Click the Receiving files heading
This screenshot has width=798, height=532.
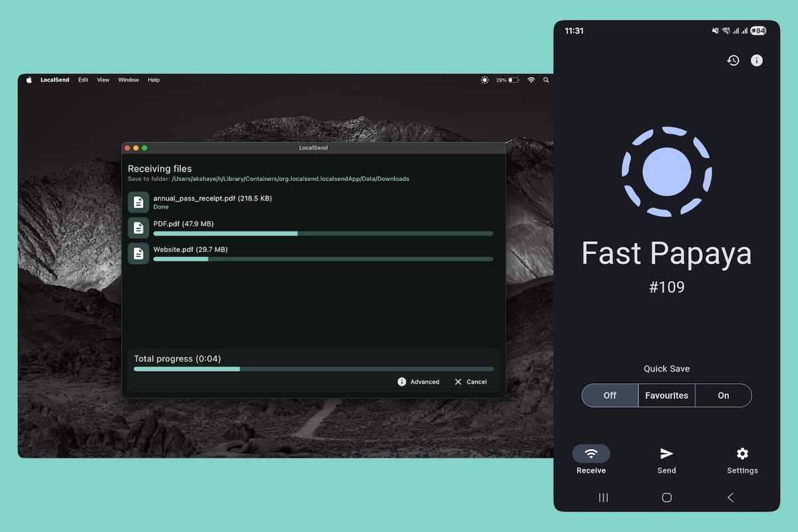tap(160, 169)
